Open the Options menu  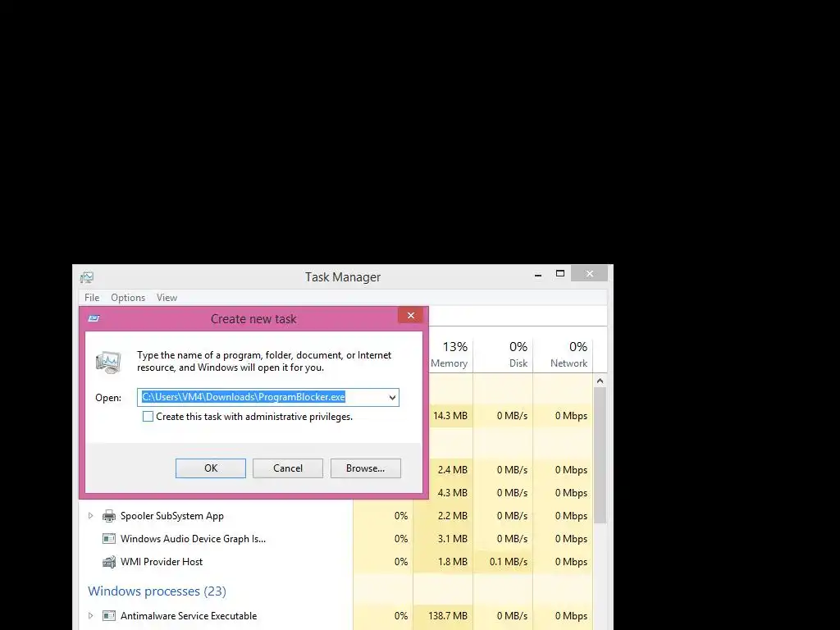coord(128,297)
